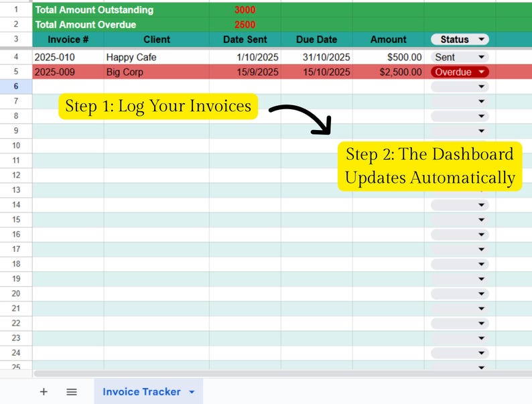Select due date 15/10/2025 cell
This screenshot has height=404, width=532.
[x=316, y=72]
